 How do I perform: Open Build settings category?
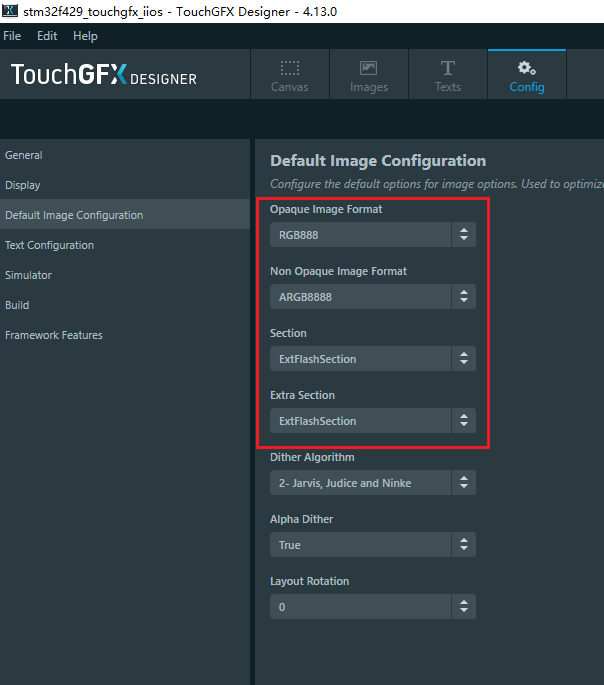pos(125,305)
